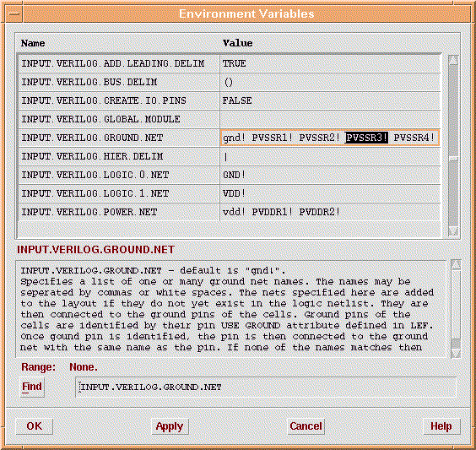476x450 pixels.
Task: Click the | value of HIER.DELIM
Action: pyautogui.click(x=226, y=157)
